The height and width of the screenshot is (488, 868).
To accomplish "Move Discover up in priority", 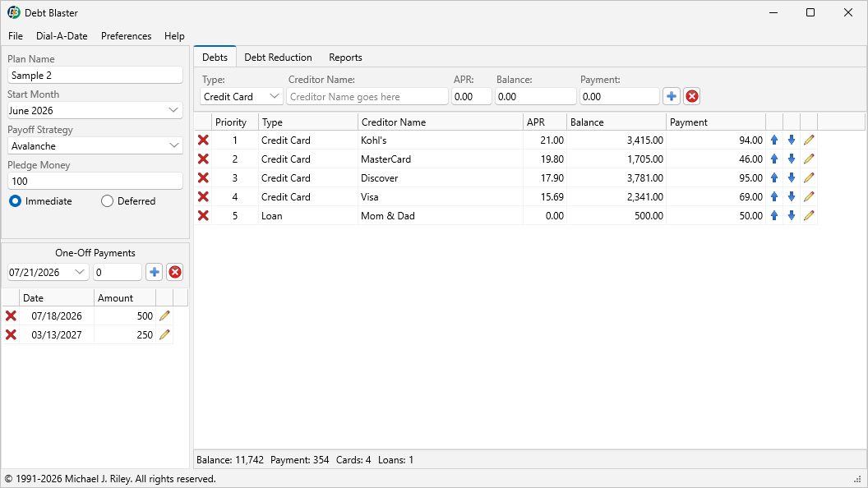I will click(774, 177).
